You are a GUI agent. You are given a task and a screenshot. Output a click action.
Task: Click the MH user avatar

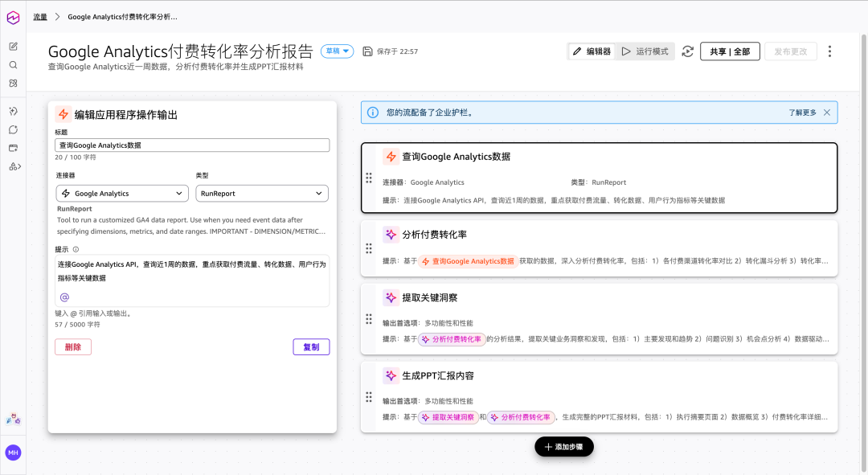tap(14, 452)
